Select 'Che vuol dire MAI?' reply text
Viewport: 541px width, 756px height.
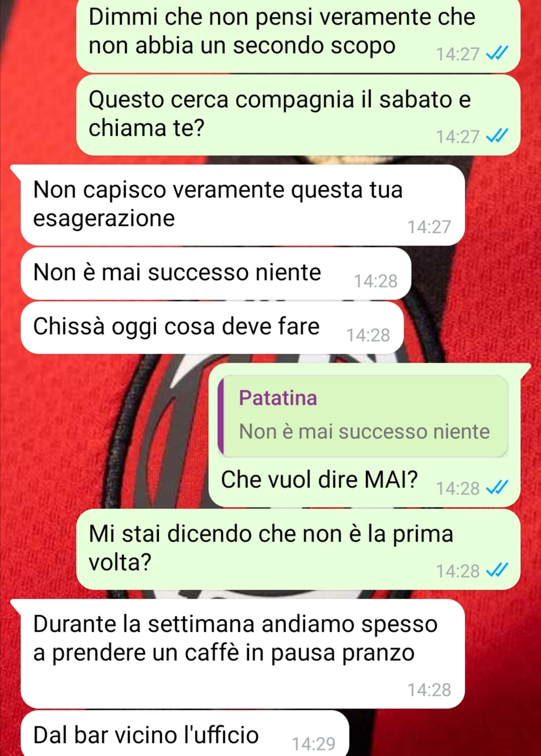coord(319,479)
